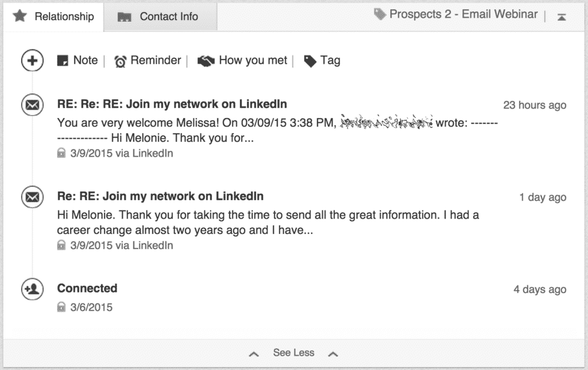Click the Connected entry title
The image size is (588, 370).
click(x=87, y=288)
